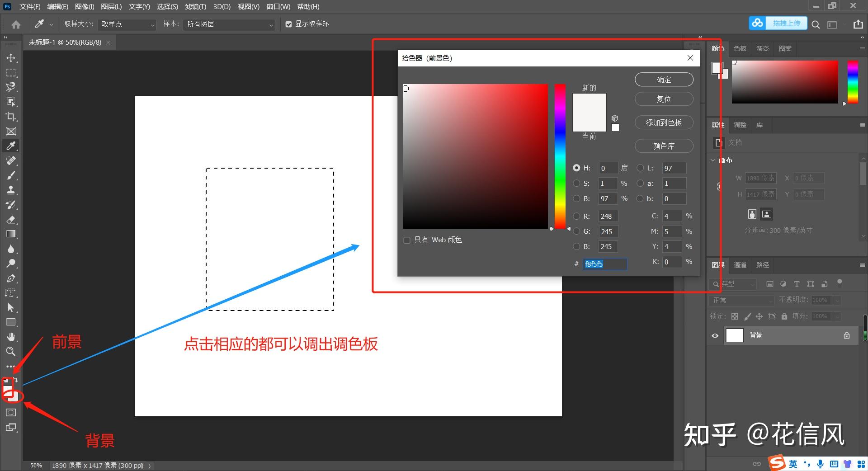Select the Brush tool
The height and width of the screenshot is (471, 868).
click(11, 175)
